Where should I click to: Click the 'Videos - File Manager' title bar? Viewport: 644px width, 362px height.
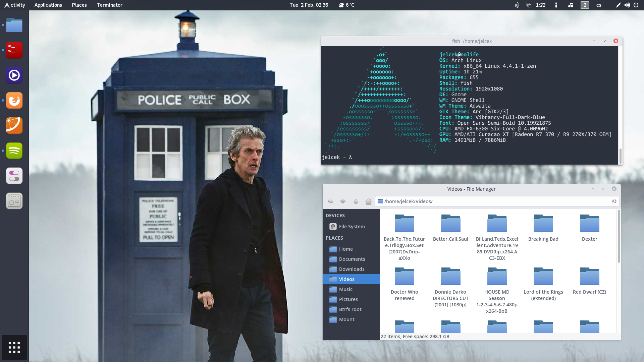(x=471, y=189)
